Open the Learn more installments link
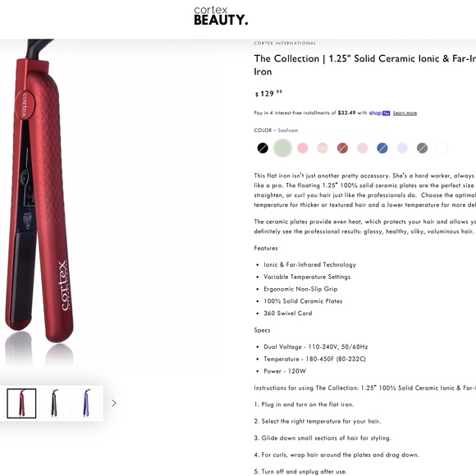Image resolution: width=476 pixels, height=476 pixels. [x=405, y=113]
